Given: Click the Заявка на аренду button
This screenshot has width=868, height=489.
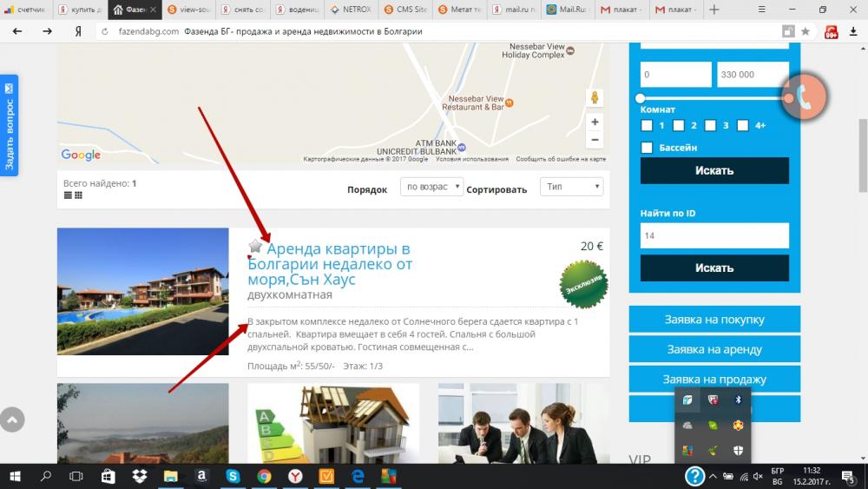Looking at the screenshot, I should click(x=714, y=349).
